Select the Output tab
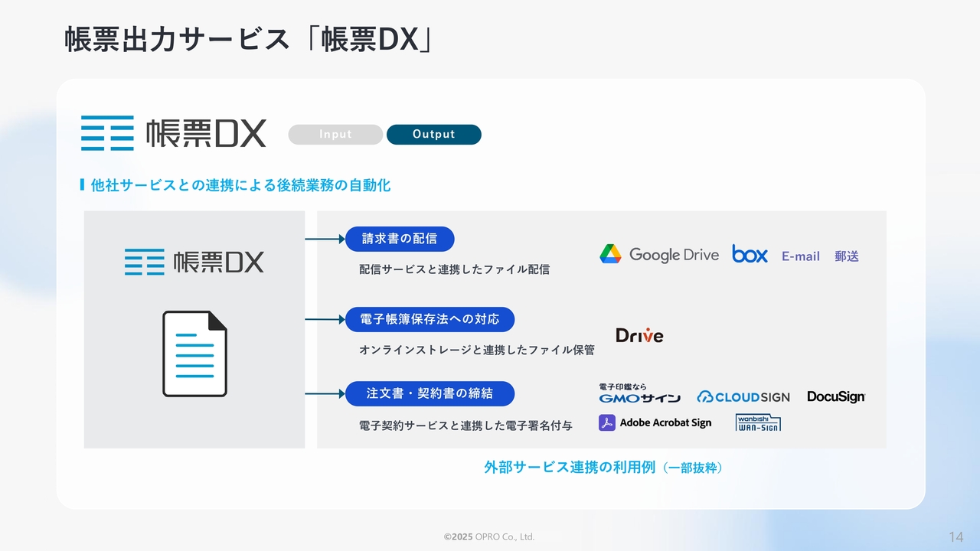The width and height of the screenshot is (980, 551). click(433, 135)
